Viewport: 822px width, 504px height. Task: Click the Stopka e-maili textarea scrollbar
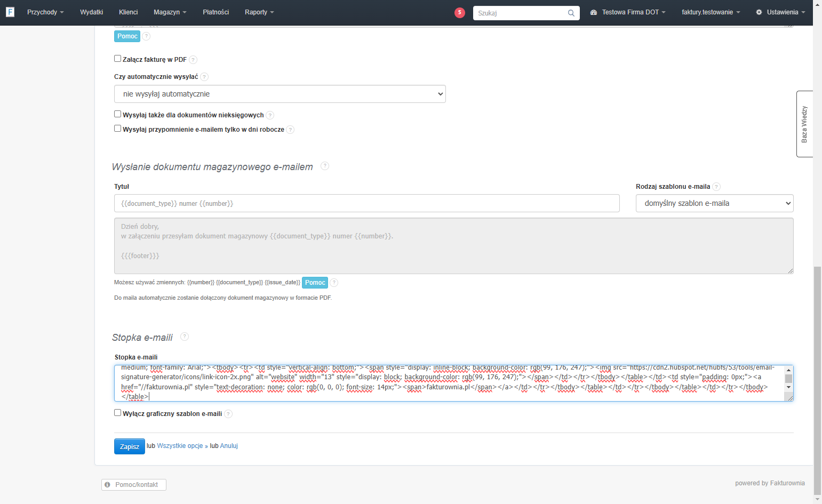pos(788,379)
